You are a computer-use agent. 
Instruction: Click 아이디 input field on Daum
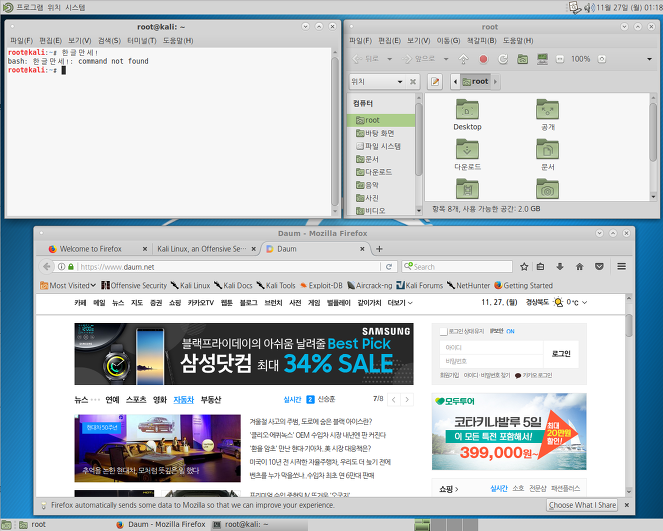tap(491, 348)
